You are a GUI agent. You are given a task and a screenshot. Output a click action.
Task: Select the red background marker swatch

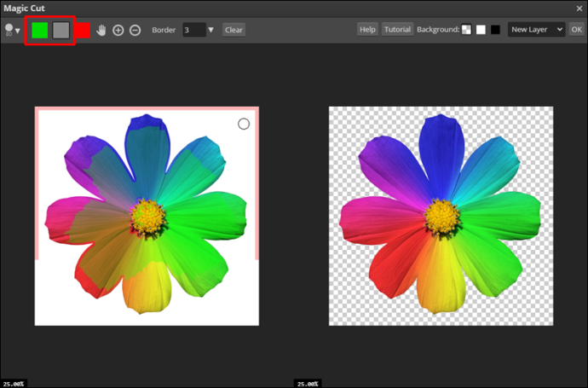click(83, 30)
